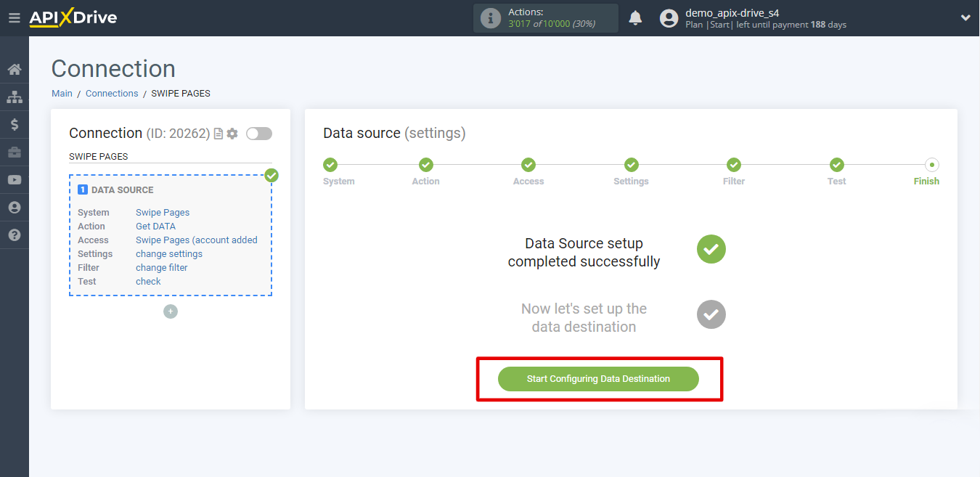980x477 pixels.
Task: Click Start Configuring Data Destination button
Action: pos(598,379)
